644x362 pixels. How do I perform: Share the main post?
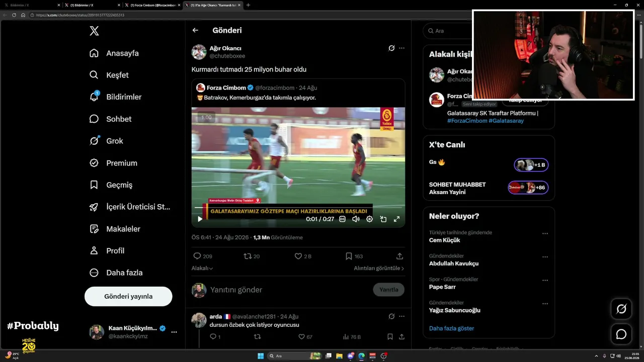pos(400,256)
